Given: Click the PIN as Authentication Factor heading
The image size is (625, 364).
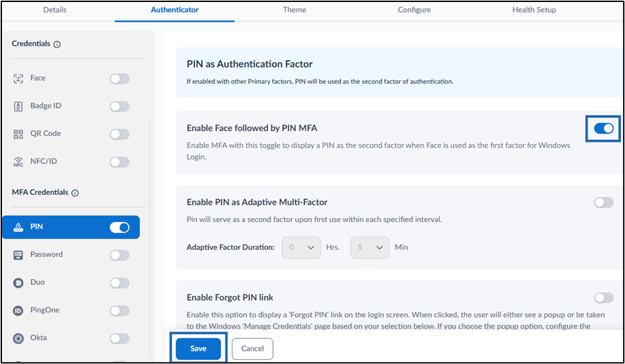Looking at the screenshot, I should click(250, 64).
